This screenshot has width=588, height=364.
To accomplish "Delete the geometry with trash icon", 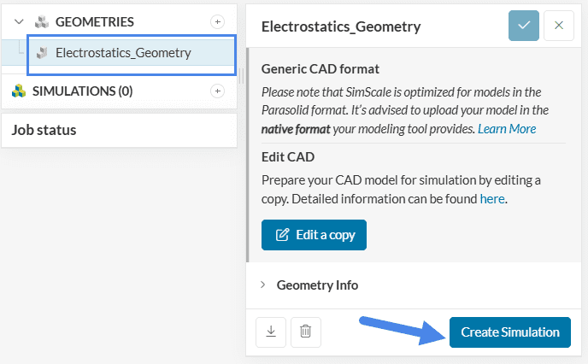I will click(305, 332).
